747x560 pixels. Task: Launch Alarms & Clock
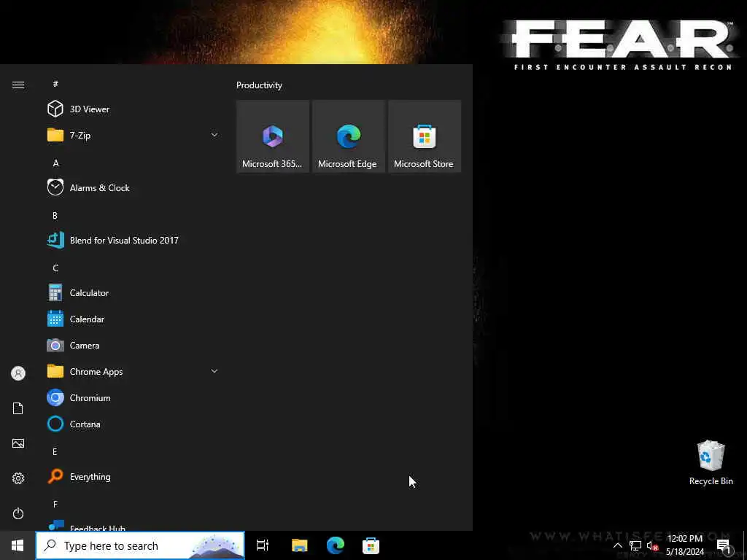(133, 187)
